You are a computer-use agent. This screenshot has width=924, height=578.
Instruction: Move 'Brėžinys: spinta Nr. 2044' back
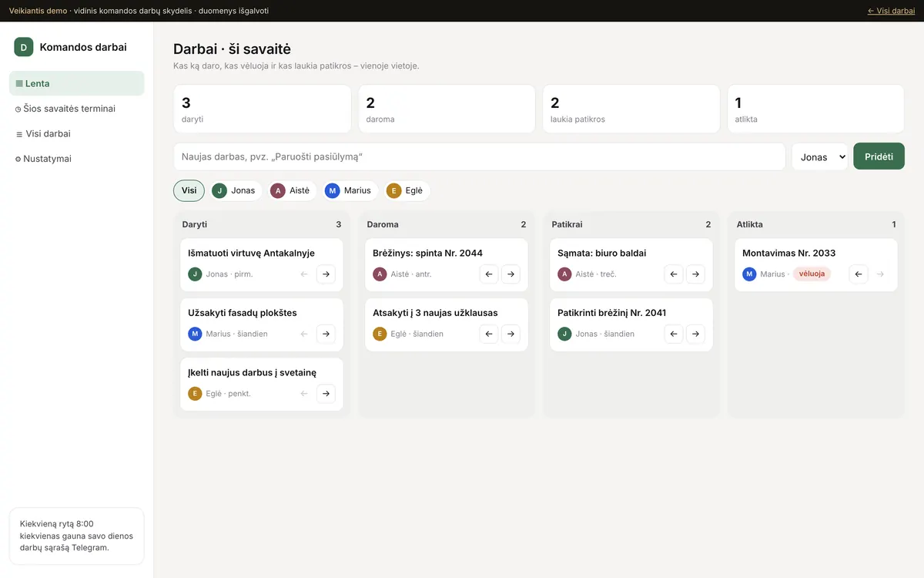489,274
